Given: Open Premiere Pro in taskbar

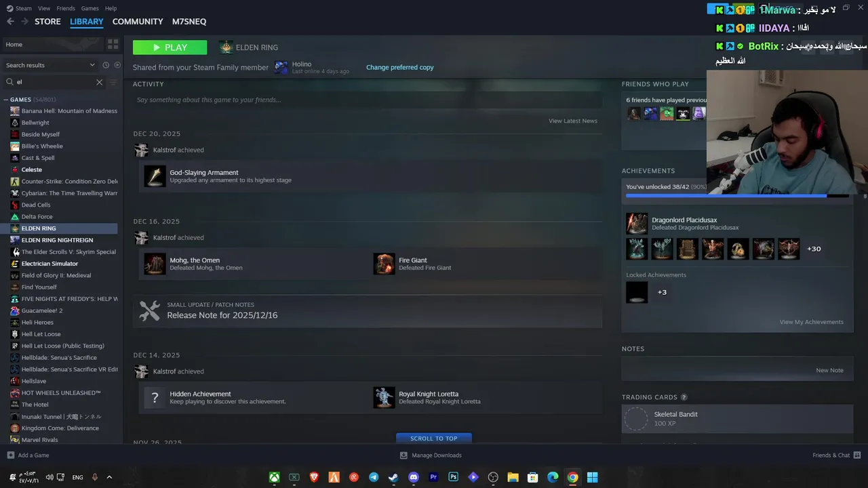Looking at the screenshot, I should pos(433,477).
